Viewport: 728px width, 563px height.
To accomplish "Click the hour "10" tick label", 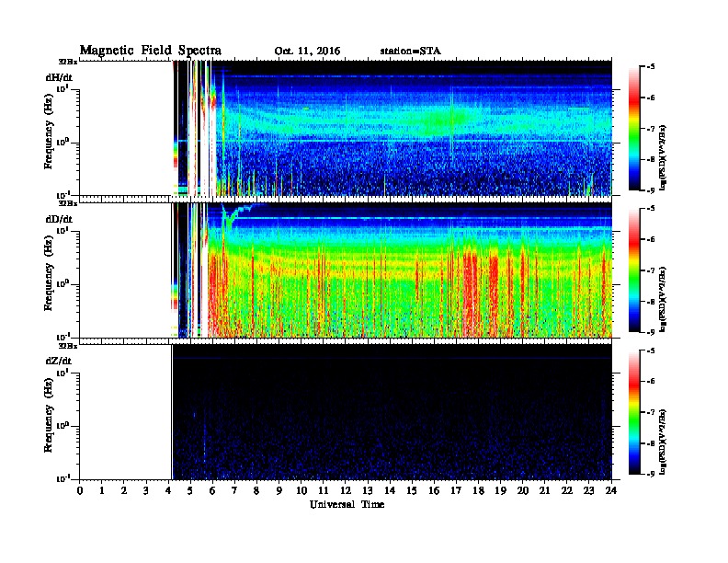I will pyautogui.click(x=301, y=490).
